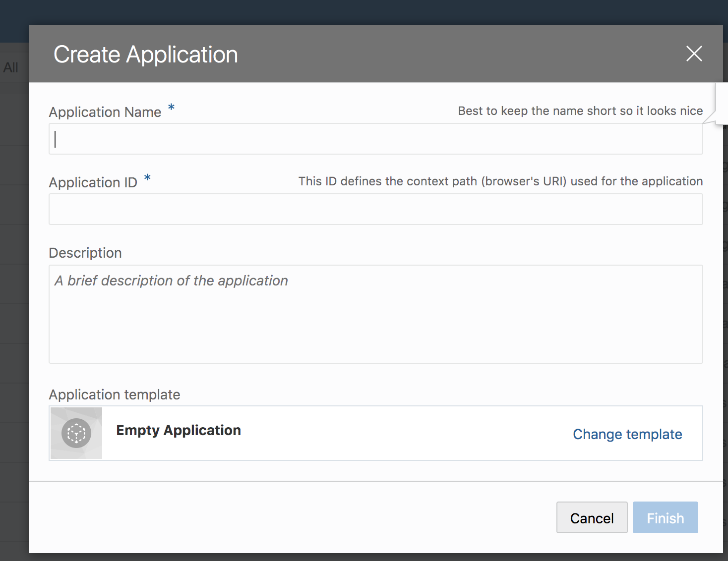
Task: Click the 'This ID defines the context path' hint
Action: tap(500, 181)
